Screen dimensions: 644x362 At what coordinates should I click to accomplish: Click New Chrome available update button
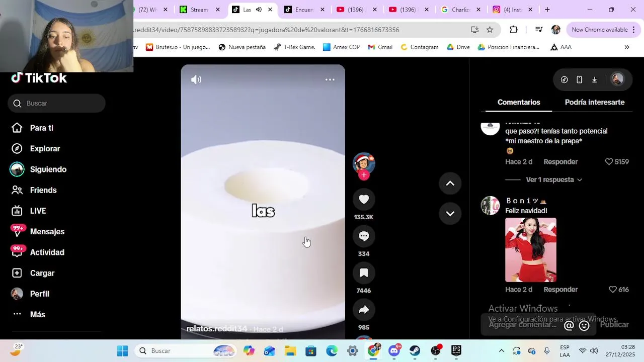[603, 30]
